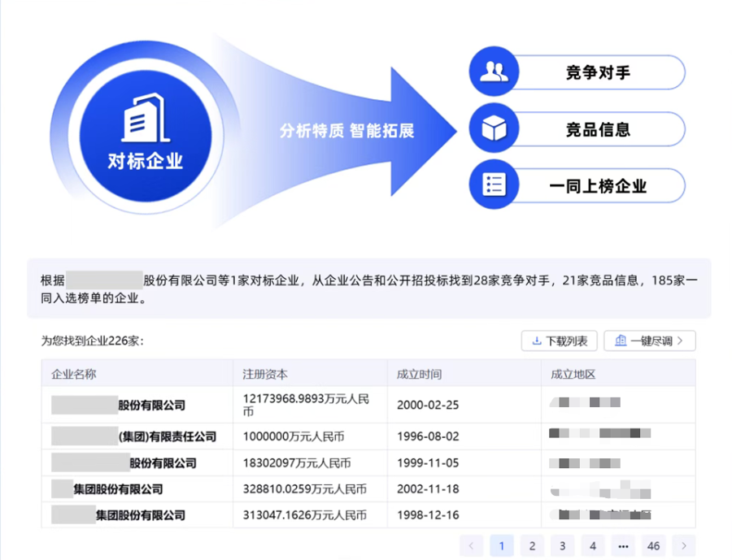Viewport: 732px width, 560px height.
Task: Select the 一同上榜企业 category pill
Action: (x=598, y=185)
